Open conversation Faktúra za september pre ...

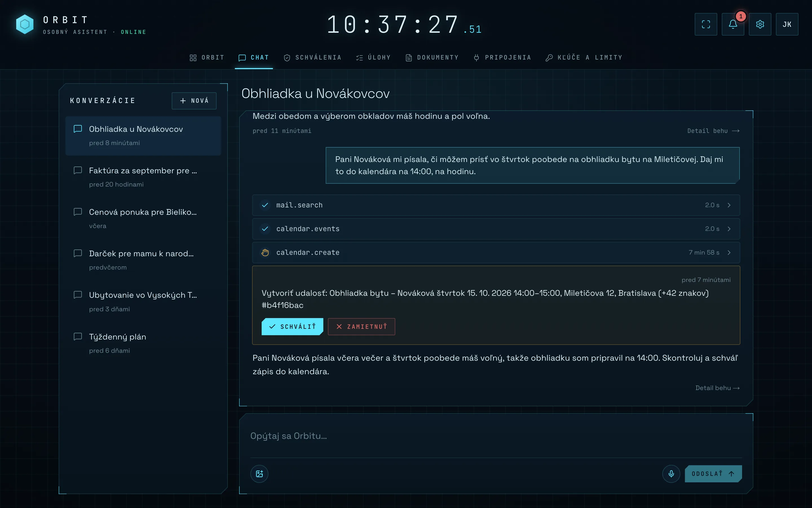click(x=143, y=177)
